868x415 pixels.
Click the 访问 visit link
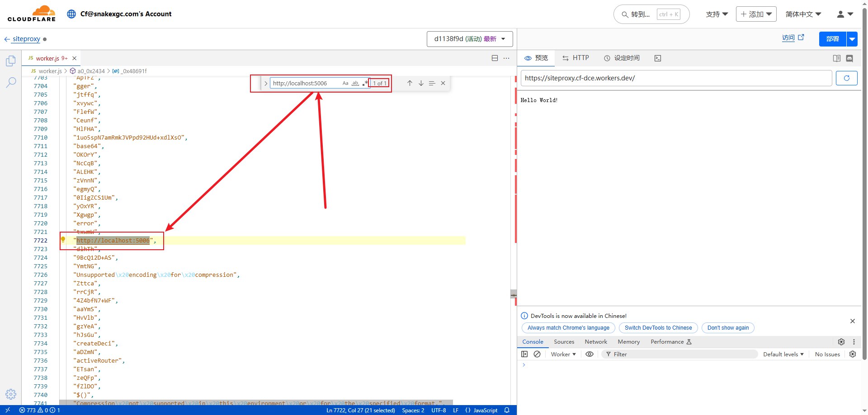click(793, 38)
